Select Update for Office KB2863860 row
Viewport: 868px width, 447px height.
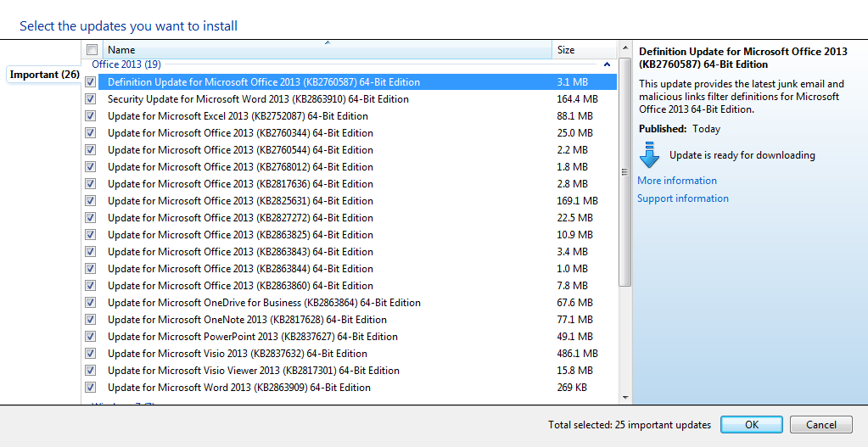357,286
